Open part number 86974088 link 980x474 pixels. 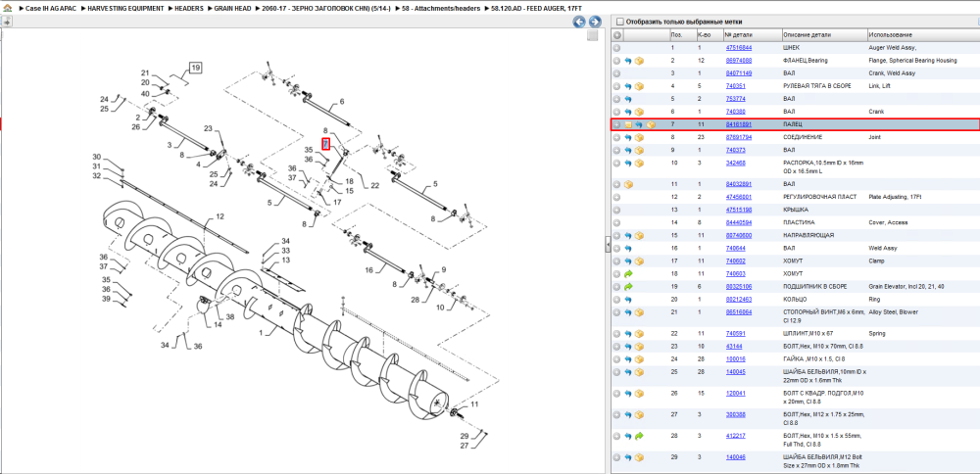739,61
